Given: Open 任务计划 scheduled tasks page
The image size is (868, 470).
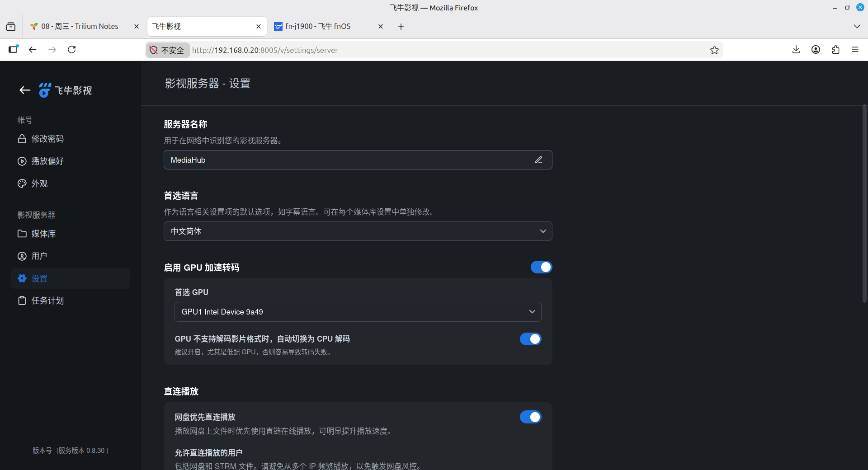Looking at the screenshot, I should (x=47, y=301).
